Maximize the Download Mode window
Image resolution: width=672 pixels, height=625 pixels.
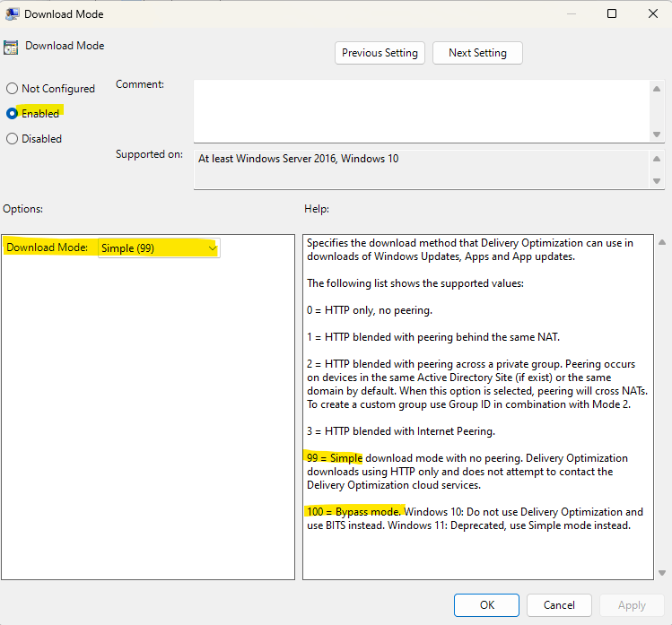point(612,13)
